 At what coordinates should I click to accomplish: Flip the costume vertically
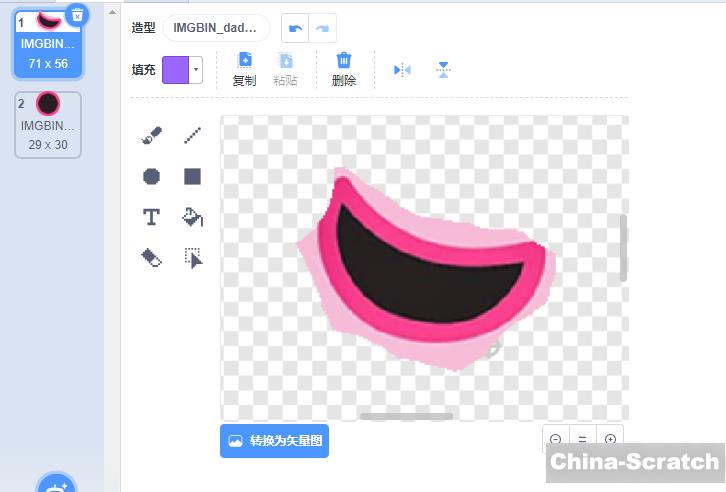(444, 70)
